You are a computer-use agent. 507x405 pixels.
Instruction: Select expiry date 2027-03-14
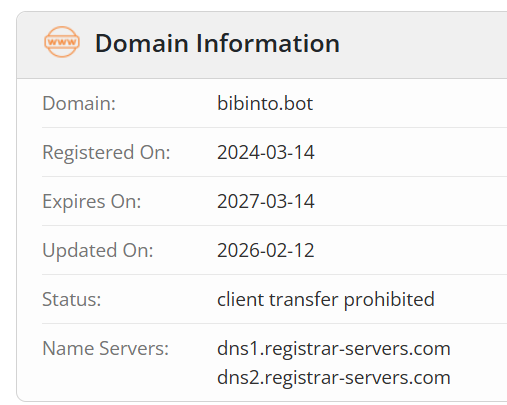(266, 201)
